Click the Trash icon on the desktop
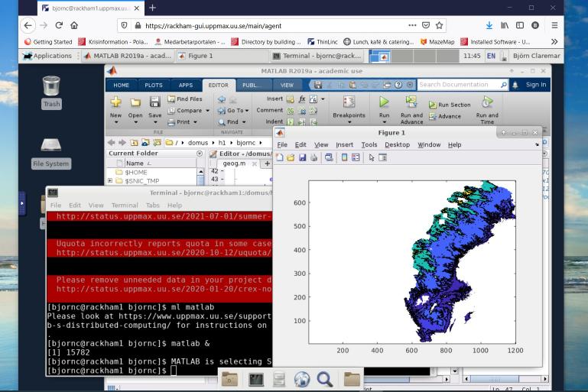 [x=51, y=86]
